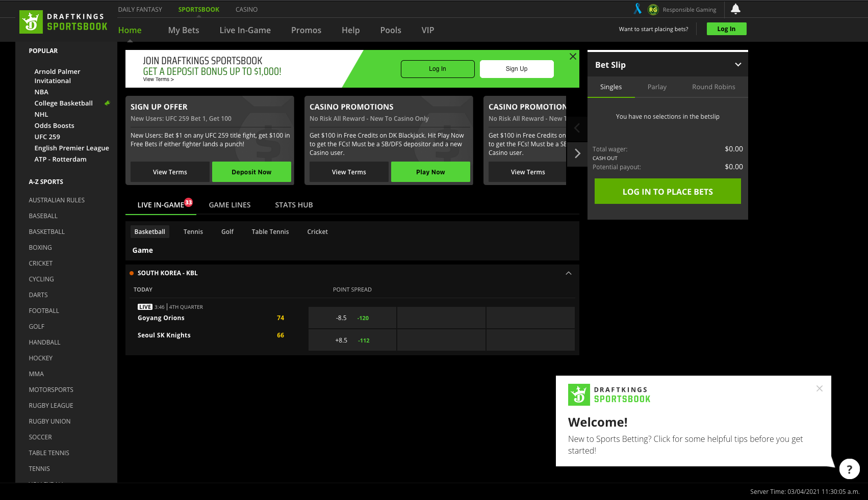The image size is (868, 500).
Task: Click the Welcome tips message text
Action: coord(685,445)
